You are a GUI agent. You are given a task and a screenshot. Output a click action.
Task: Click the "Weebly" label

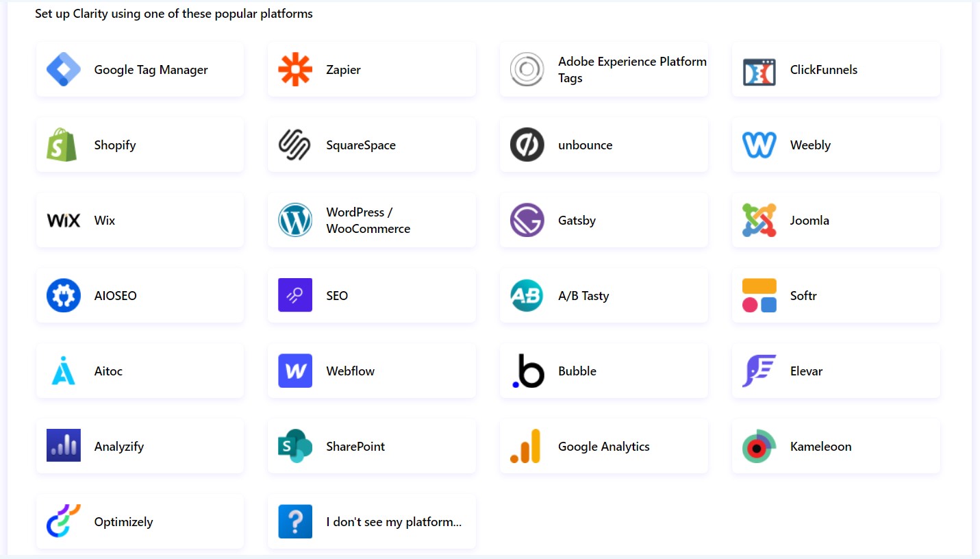pyautogui.click(x=810, y=145)
